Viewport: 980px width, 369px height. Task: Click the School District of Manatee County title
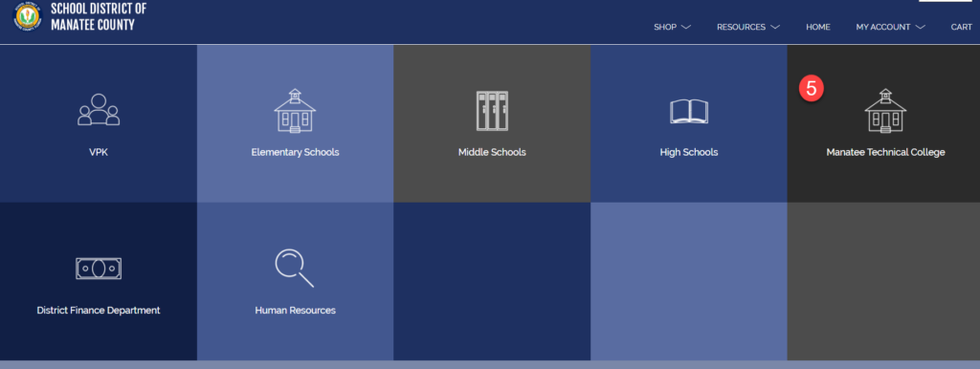tap(99, 17)
